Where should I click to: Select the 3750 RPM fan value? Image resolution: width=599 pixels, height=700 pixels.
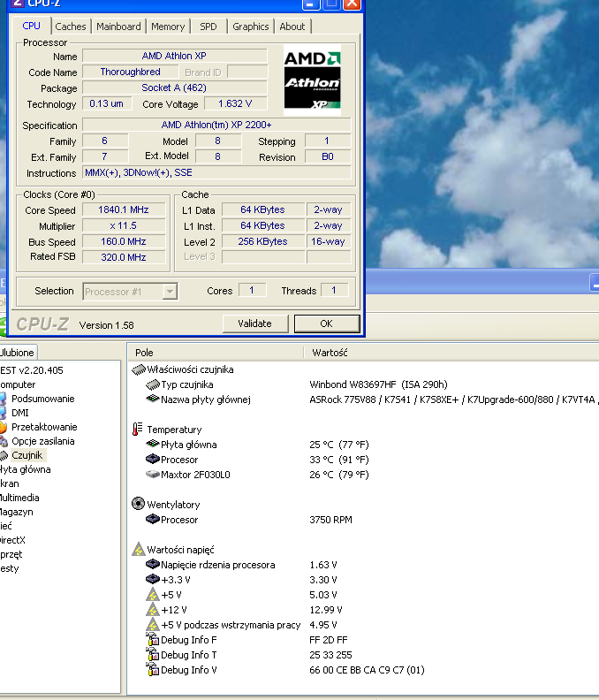pos(330,520)
